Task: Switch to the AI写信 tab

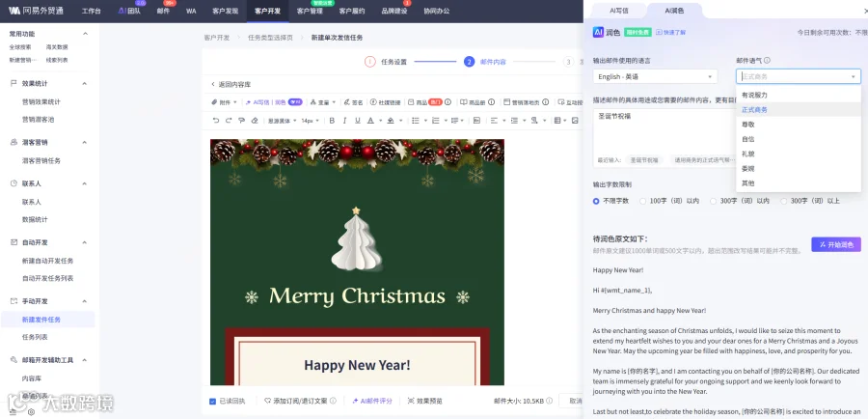Action: tap(619, 11)
